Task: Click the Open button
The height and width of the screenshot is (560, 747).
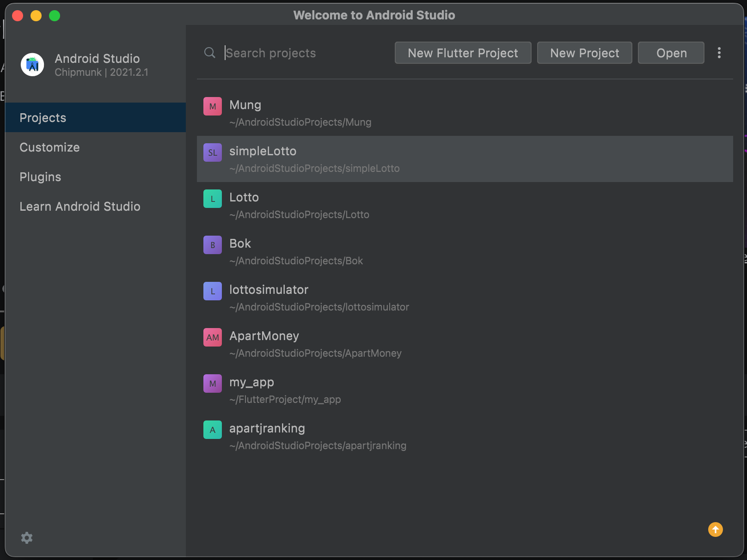Action: 671,53
